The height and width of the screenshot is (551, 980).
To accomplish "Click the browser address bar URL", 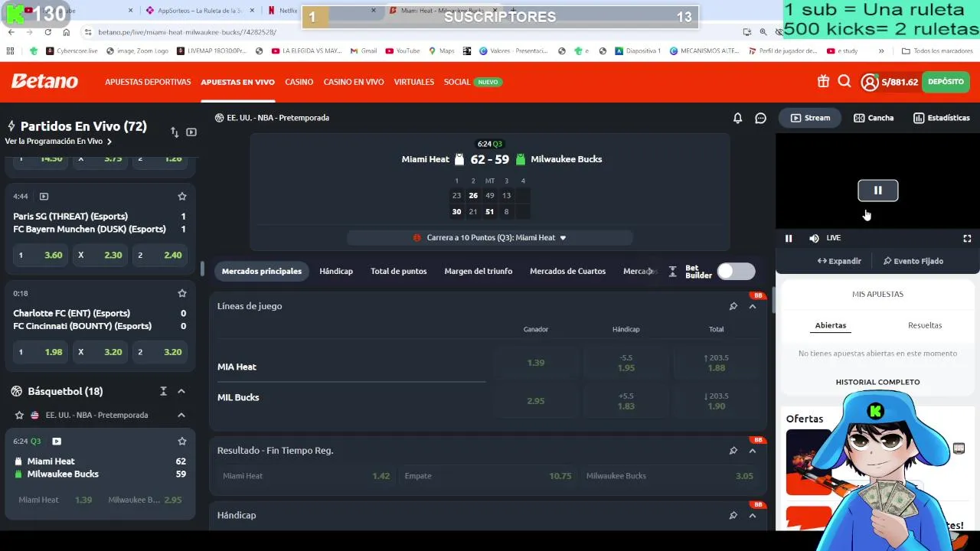I will 188,32.
